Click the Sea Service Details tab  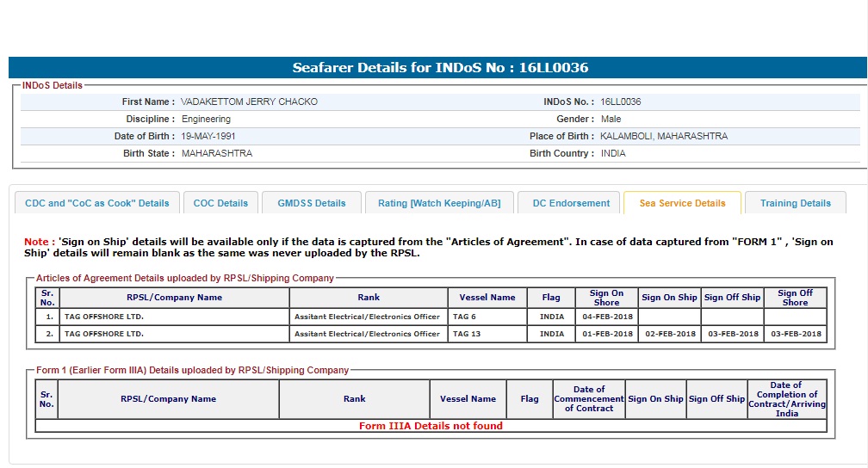point(682,203)
